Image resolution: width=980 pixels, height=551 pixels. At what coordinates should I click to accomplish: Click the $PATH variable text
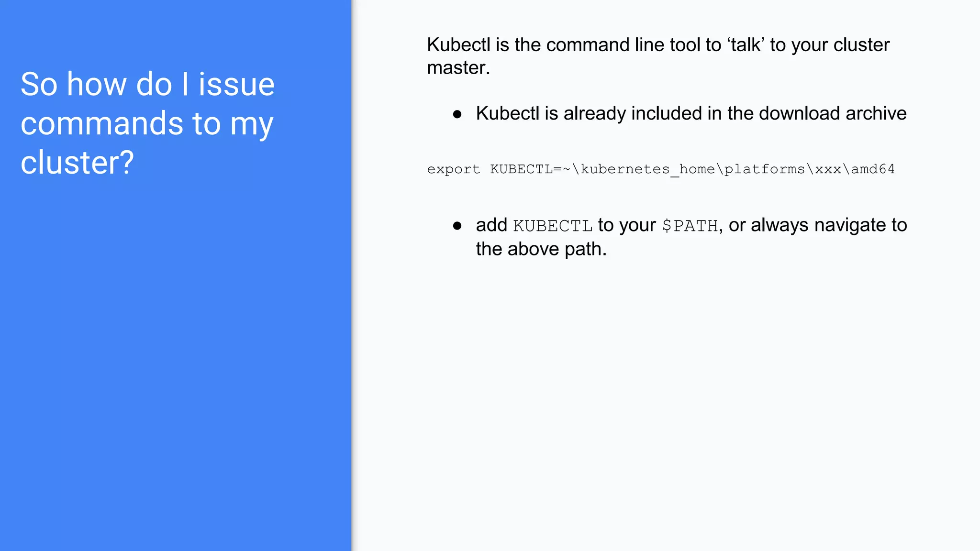coord(690,226)
